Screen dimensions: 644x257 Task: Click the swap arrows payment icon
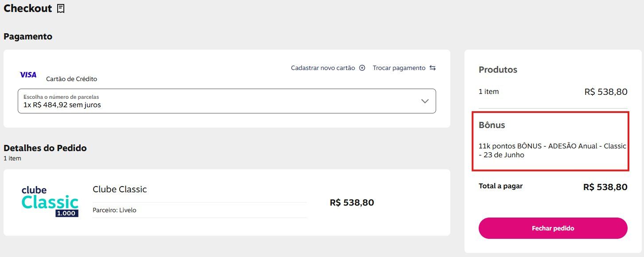tap(433, 68)
